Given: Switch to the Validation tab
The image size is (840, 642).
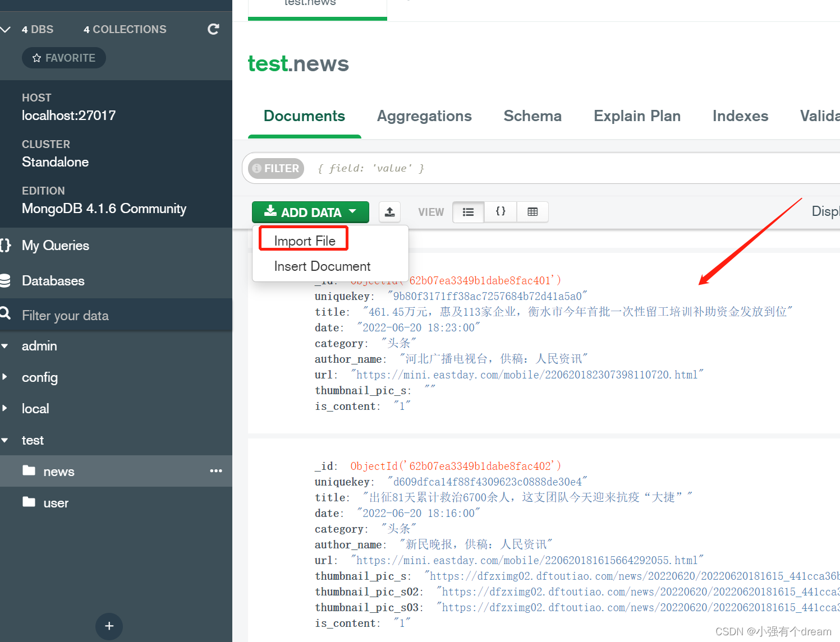Looking at the screenshot, I should 820,116.
